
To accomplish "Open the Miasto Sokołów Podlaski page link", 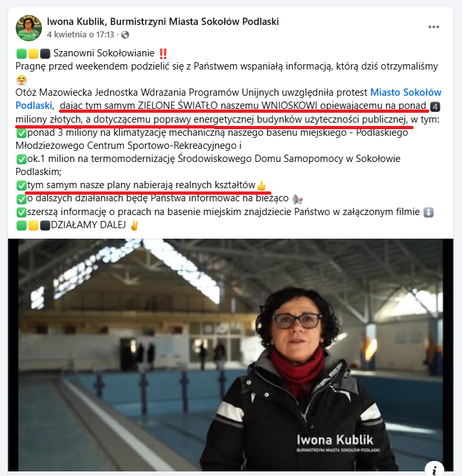I will pyautogui.click(x=229, y=98).
